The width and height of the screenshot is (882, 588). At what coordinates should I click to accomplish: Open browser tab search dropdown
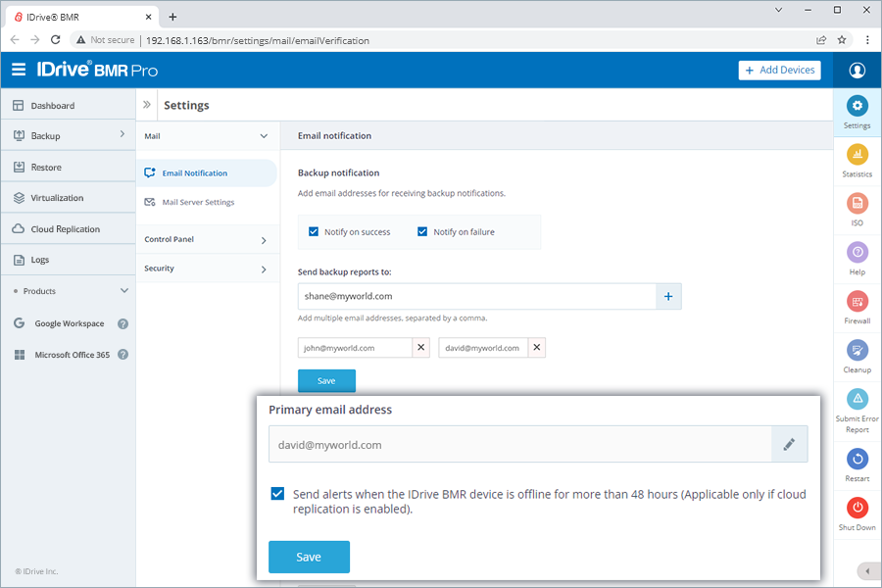pos(778,10)
